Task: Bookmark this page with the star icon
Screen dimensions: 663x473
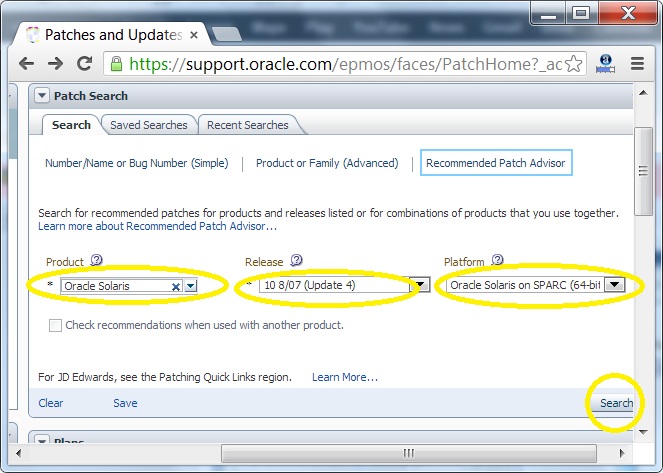Action: [x=573, y=64]
